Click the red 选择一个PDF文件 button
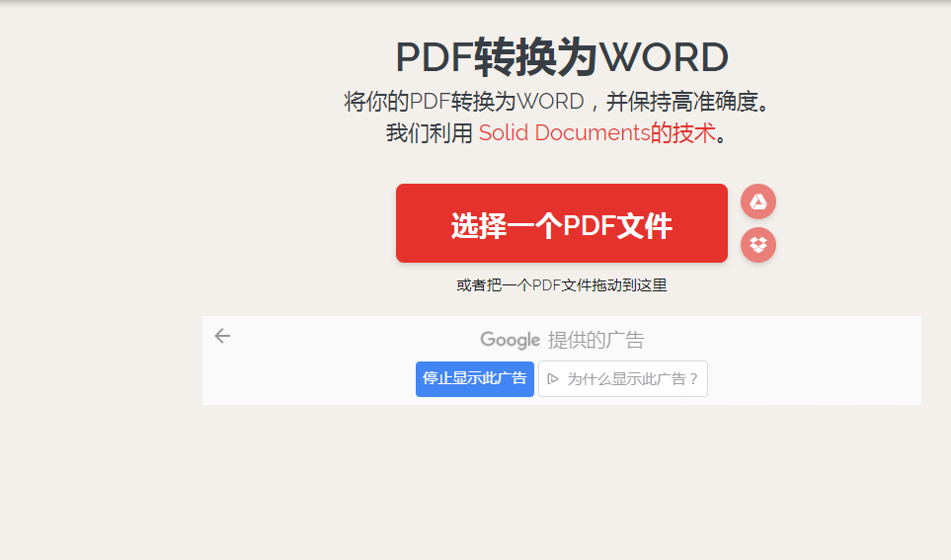951x560 pixels. (x=562, y=223)
